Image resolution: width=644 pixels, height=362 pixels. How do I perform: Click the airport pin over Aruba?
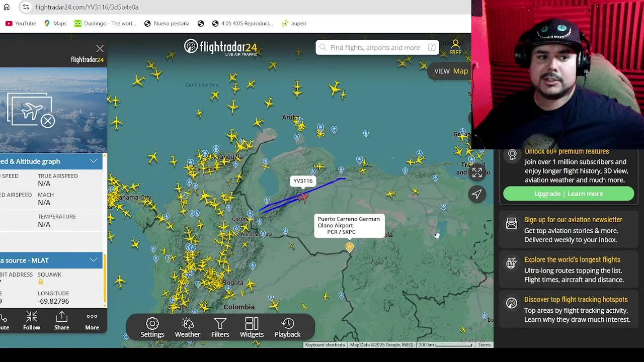[300, 121]
